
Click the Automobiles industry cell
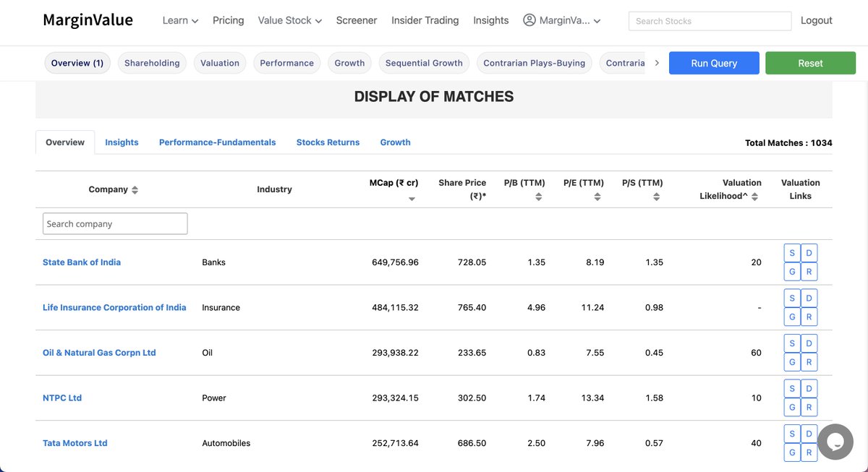point(226,443)
